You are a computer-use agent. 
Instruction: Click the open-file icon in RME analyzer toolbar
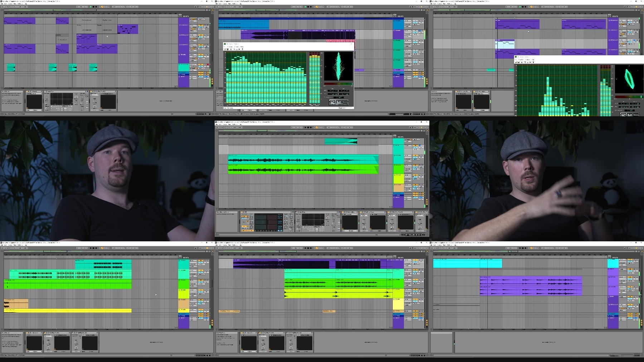point(225,49)
